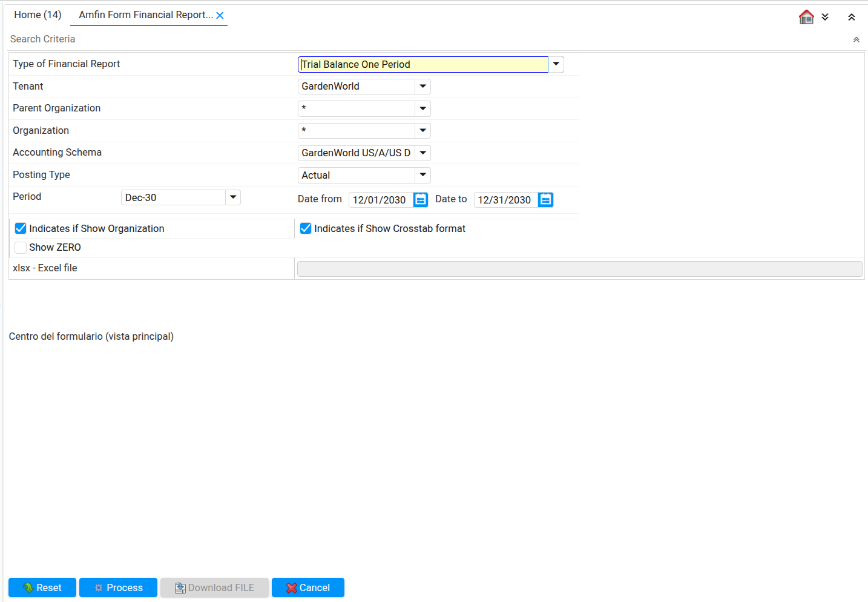The height and width of the screenshot is (602, 868).
Task: Open the Date to calendar picker
Action: (x=545, y=200)
